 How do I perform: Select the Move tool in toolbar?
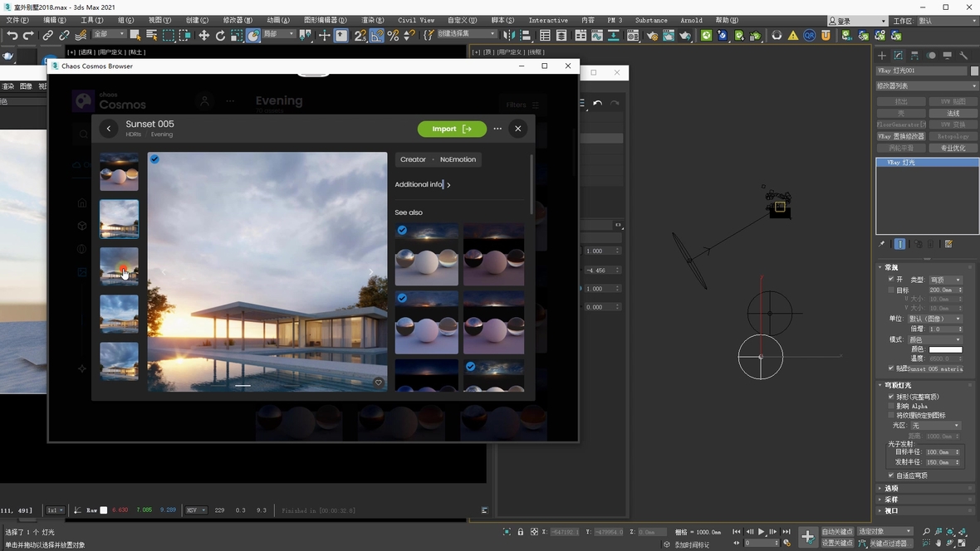pos(203,36)
